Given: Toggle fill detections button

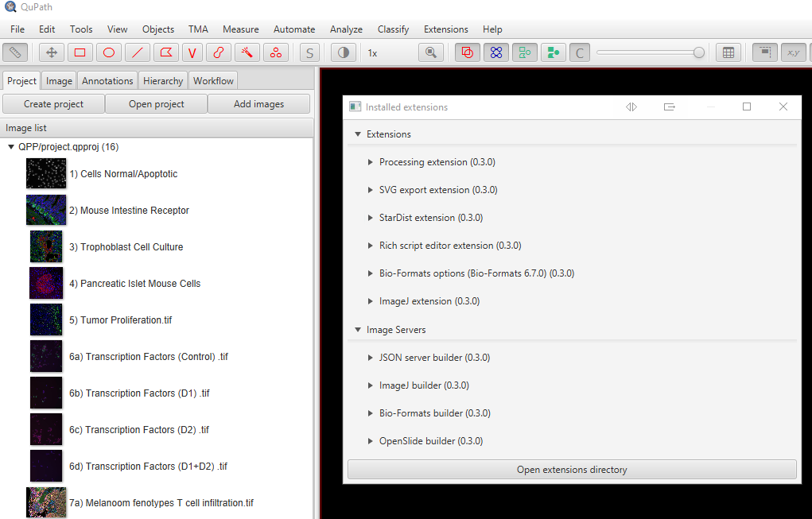Looking at the screenshot, I should 553,52.
